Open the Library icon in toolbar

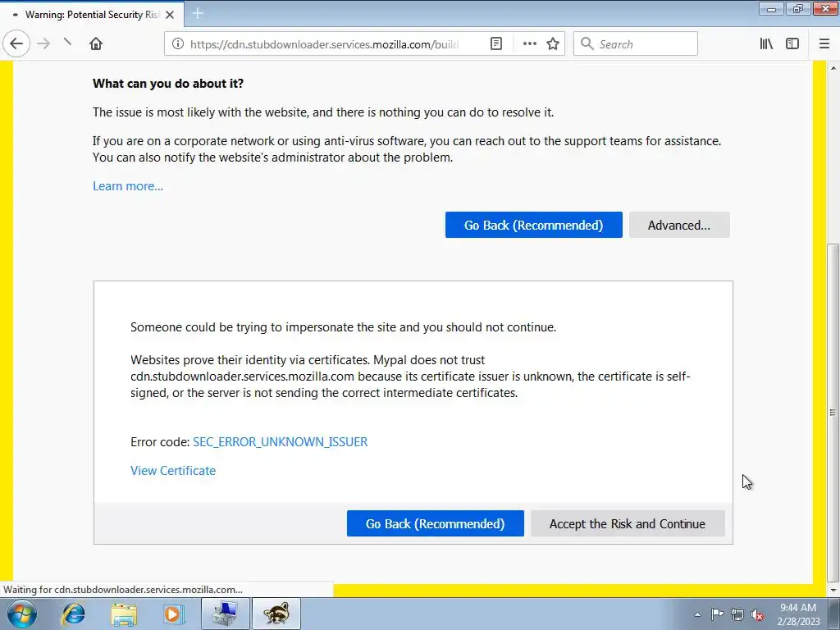pyautogui.click(x=766, y=44)
